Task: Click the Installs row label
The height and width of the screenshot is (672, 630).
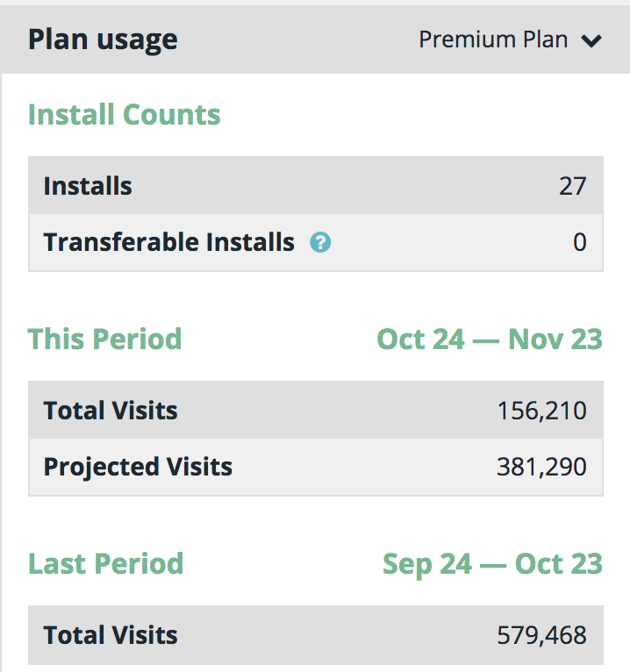Action: click(88, 186)
